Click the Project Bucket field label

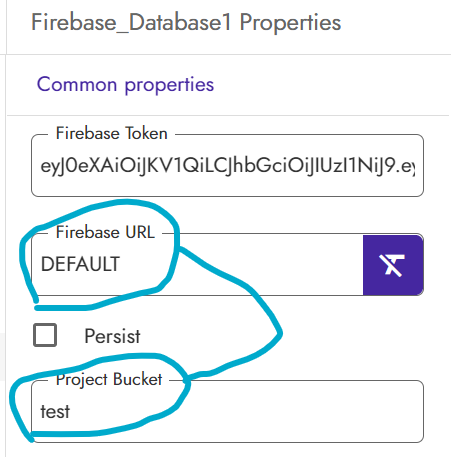[109, 379]
